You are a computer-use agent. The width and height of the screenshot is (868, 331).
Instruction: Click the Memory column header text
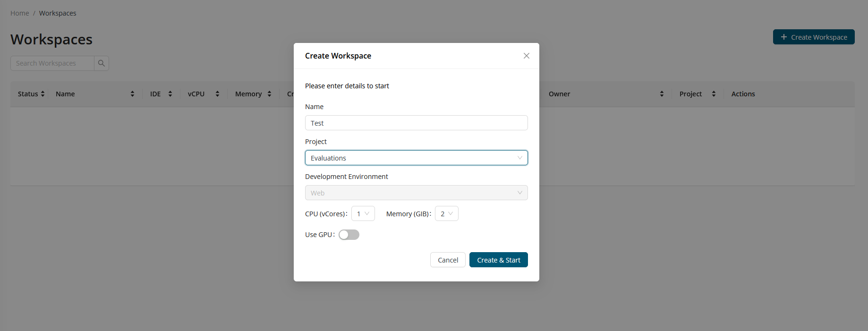pos(248,94)
